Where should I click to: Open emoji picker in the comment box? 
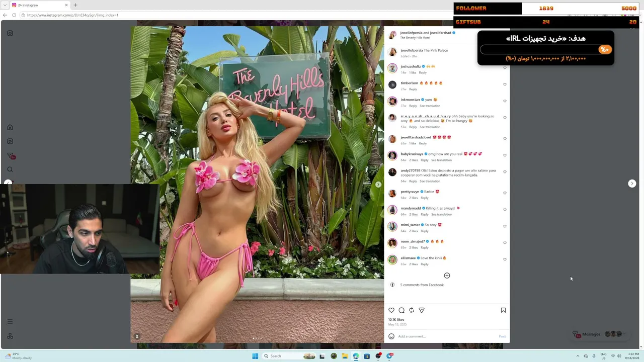391,336
